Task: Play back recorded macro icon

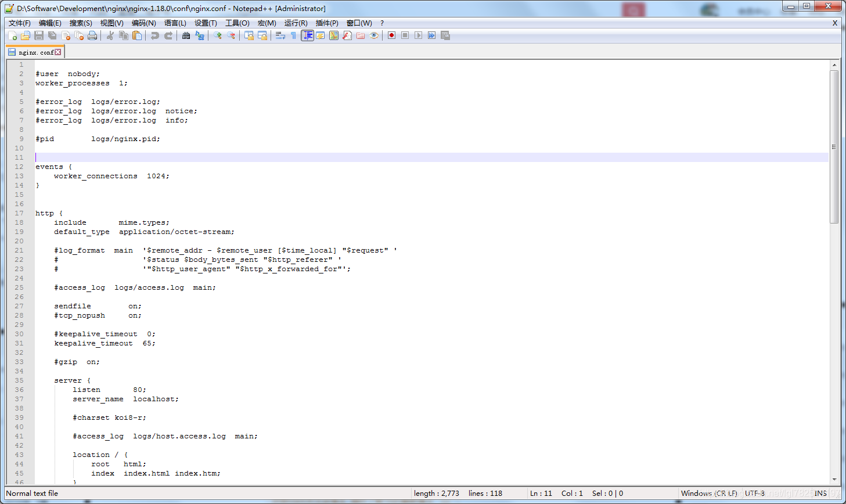Action: [x=419, y=35]
